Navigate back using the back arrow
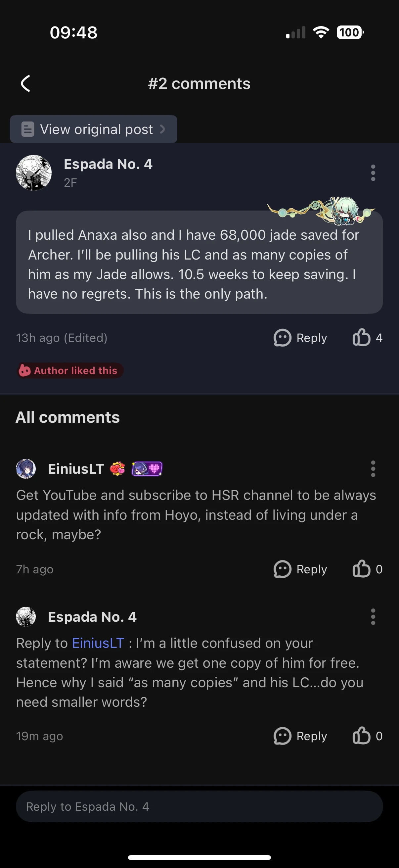The height and width of the screenshot is (868, 399). pos(25,83)
